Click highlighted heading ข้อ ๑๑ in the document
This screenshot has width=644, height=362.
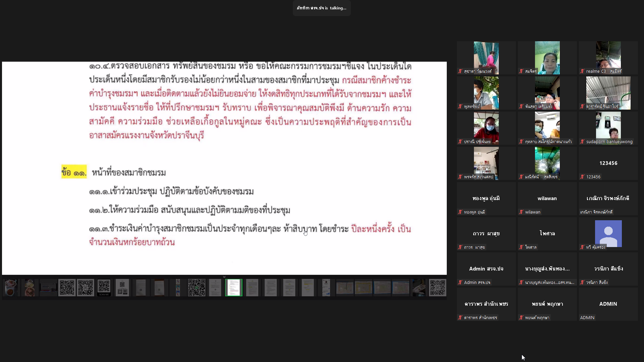coord(74,173)
